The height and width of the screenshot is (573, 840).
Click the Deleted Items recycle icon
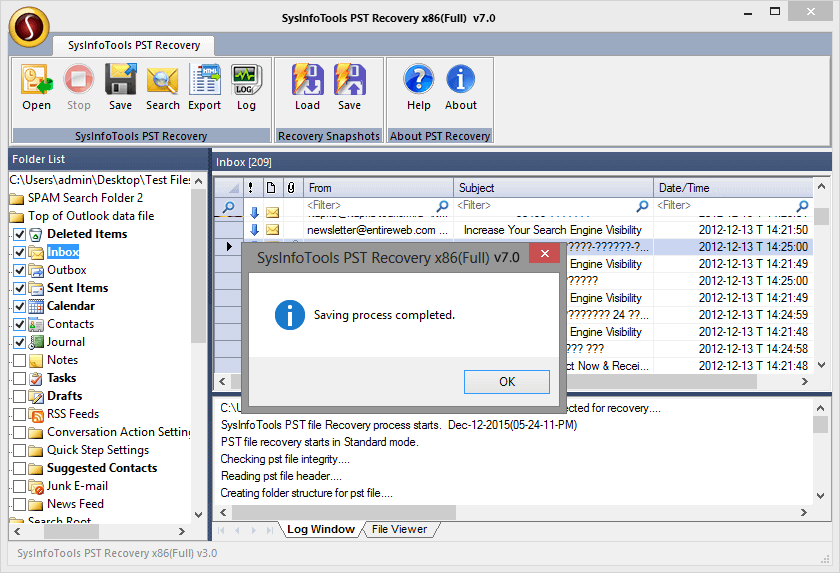[36, 235]
